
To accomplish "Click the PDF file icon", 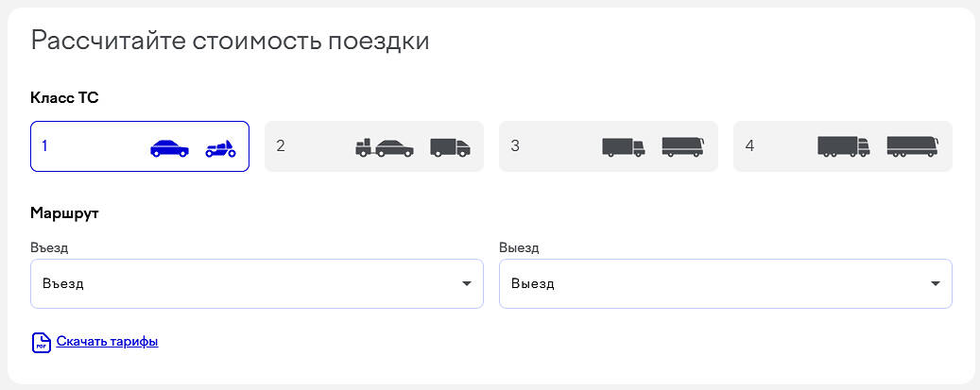I will point(41,342).
